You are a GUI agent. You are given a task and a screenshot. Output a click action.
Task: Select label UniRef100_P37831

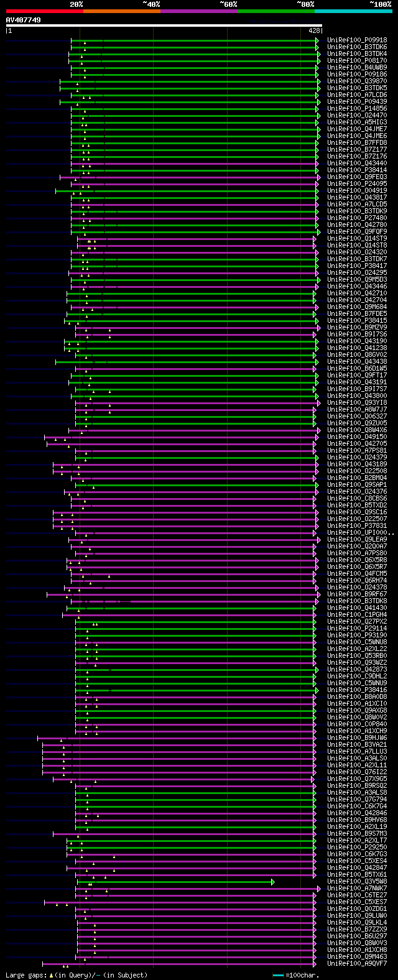pos(357,526)
